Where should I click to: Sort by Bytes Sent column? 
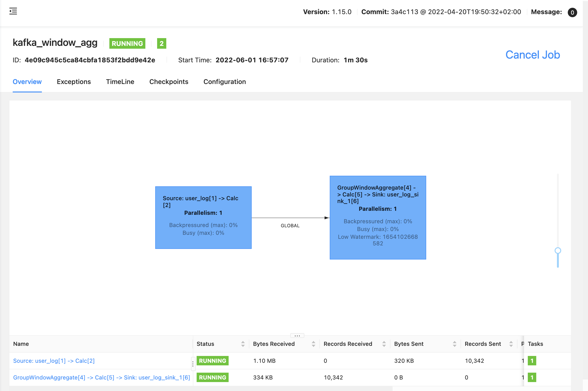(454, 344)
